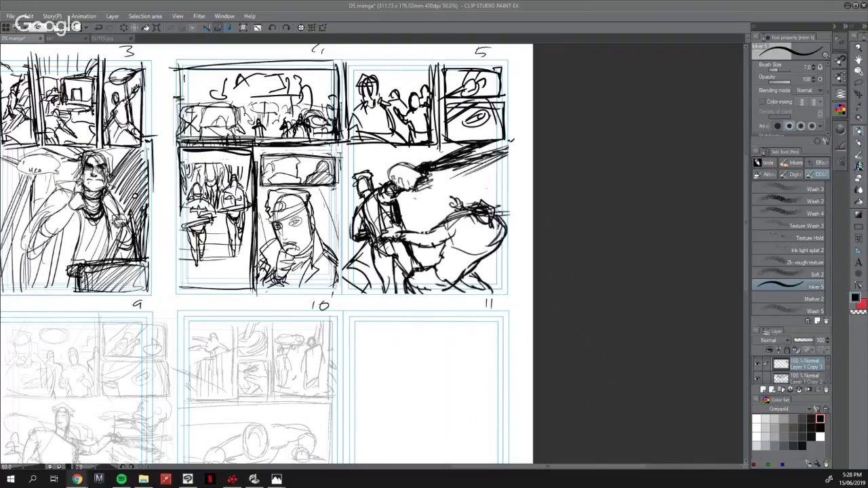Toggle visibility of Layer 1 Copy 2
The width and height of the screenshot is (868, 488).
coord(757,378)
